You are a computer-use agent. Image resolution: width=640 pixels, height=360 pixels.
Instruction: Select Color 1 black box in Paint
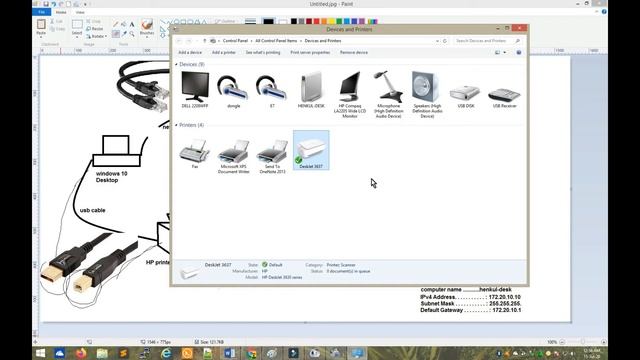(x=268, y=21)
